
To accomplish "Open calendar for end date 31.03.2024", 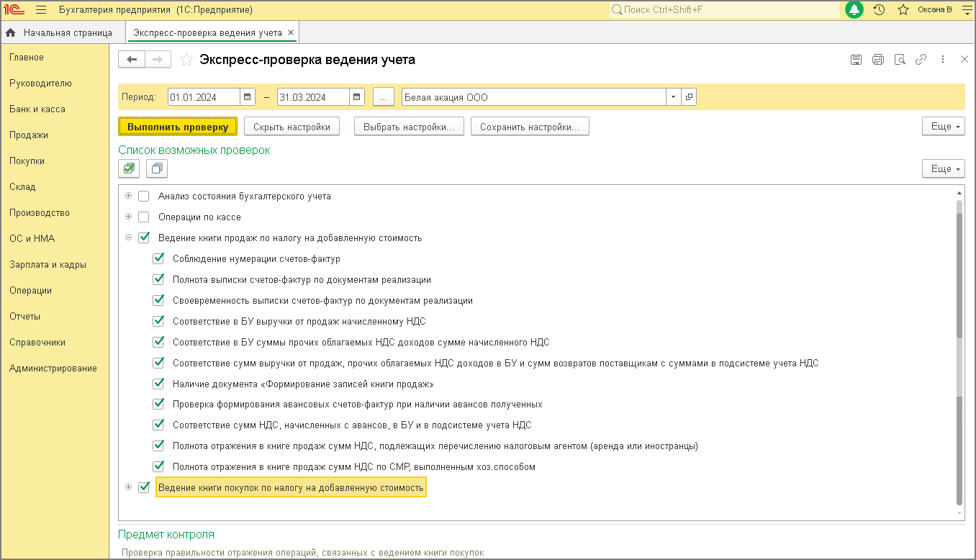I will pyautogui.click(x=357, y=97).
